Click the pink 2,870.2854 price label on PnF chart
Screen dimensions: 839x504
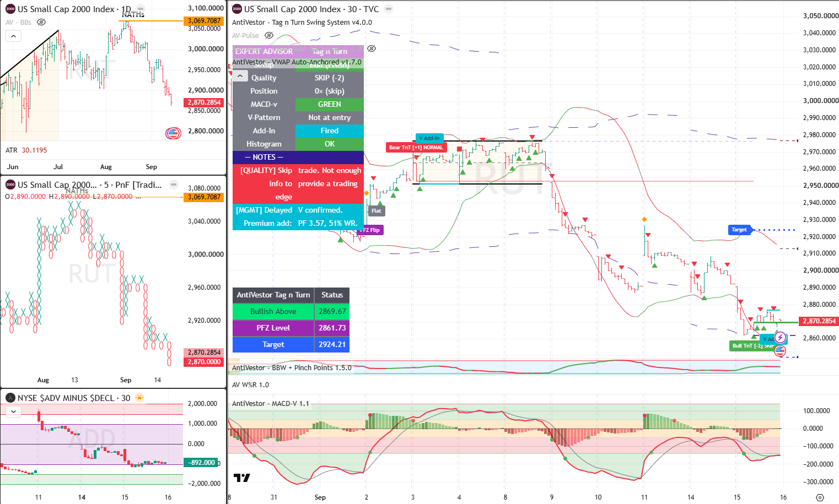pyautogui.click(x=204, y=353)
